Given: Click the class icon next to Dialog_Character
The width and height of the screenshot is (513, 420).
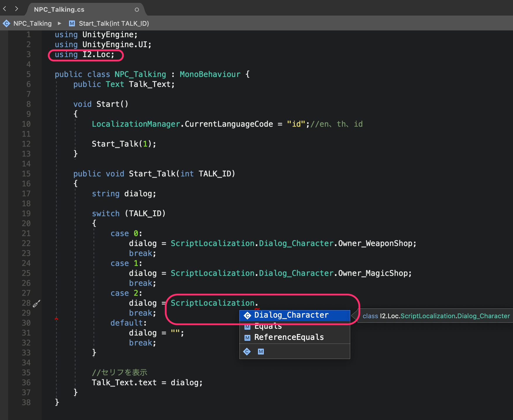Looking at the screenshot, I should (x=247, y=316).
